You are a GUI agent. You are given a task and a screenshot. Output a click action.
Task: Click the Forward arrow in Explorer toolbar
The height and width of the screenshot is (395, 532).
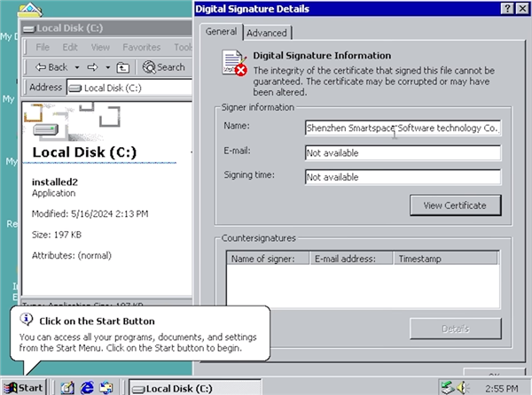coord(92,67)
